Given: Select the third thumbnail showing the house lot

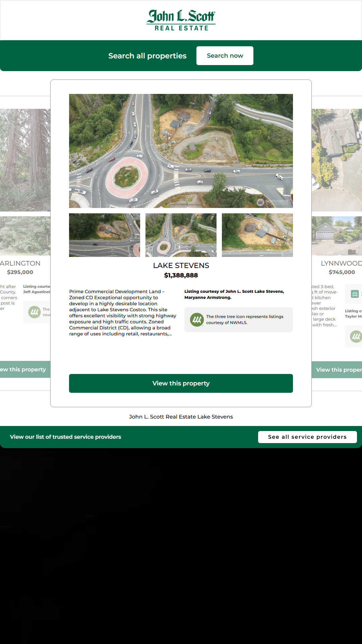Looking at the screenshot, I should pyautogui.click(x=257, y=235).
